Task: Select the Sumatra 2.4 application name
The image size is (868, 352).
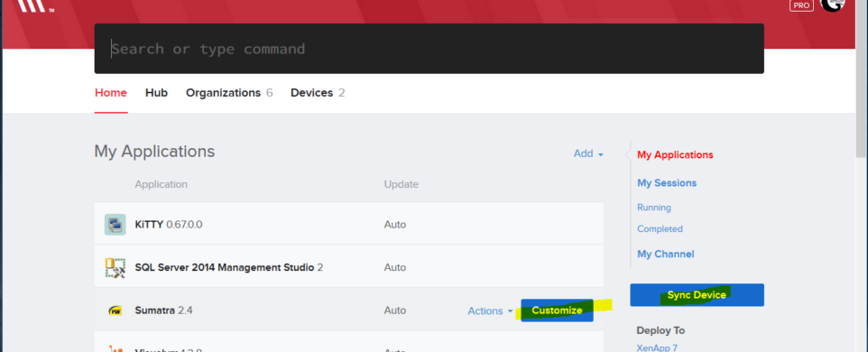Action: (x=163, y=310)
